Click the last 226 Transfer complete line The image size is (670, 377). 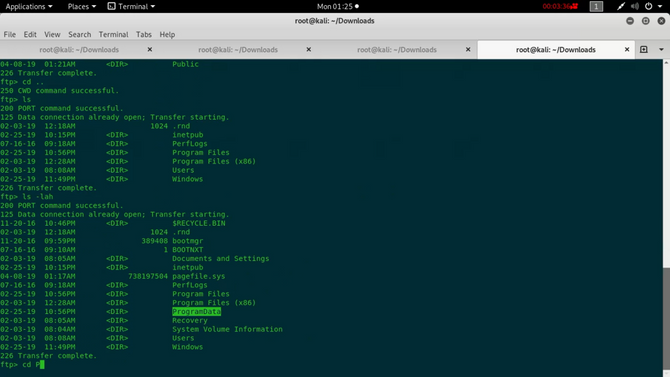48,356
